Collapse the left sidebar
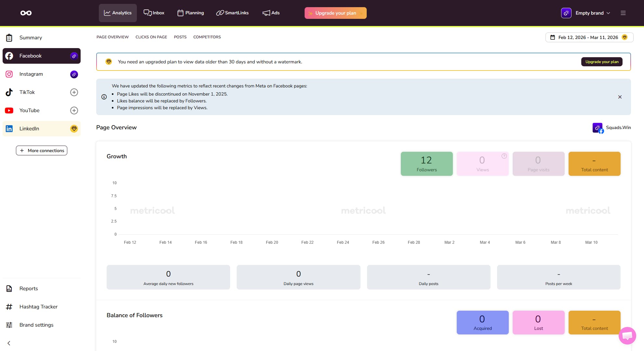 tap(9, 343)
